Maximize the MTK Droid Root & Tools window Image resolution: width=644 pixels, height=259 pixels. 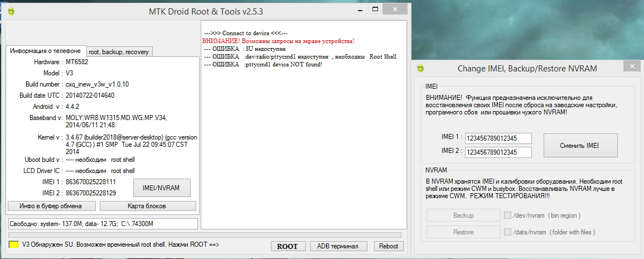(375, 8)
